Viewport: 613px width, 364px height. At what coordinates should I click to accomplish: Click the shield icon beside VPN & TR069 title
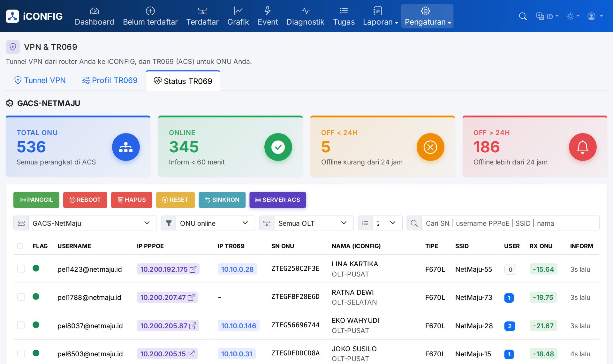(x=13, y=47)
